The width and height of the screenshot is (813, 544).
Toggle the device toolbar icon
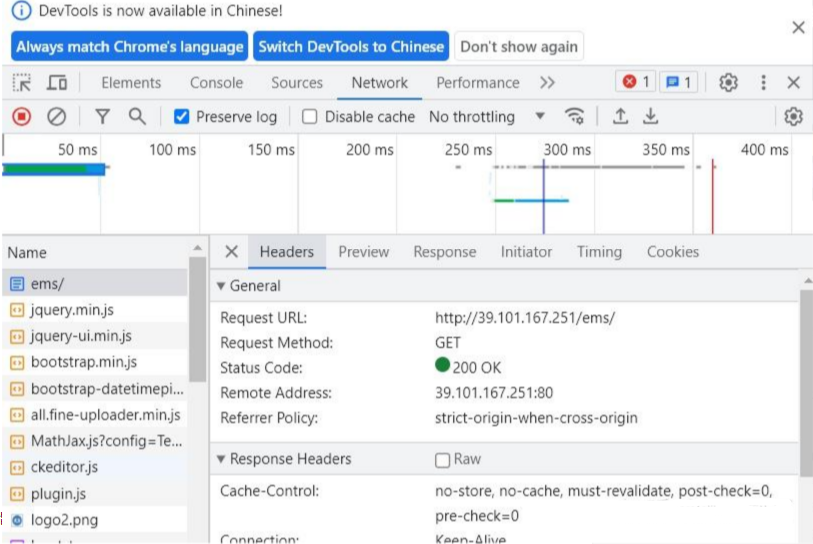tap(57, 82)
